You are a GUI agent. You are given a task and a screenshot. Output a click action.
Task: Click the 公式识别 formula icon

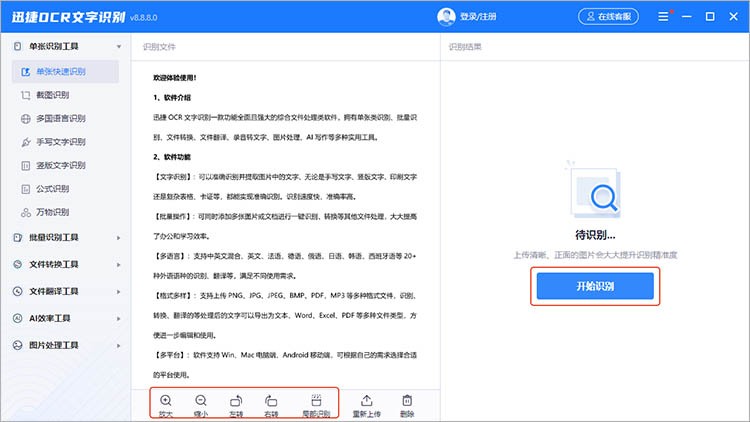[26, 189]
